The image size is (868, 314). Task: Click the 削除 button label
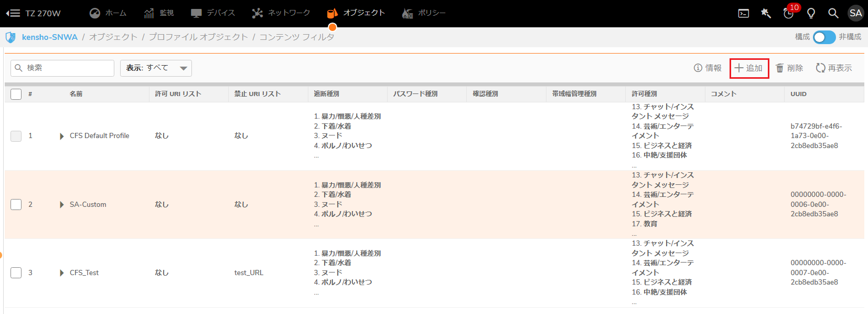coord(795,68)
